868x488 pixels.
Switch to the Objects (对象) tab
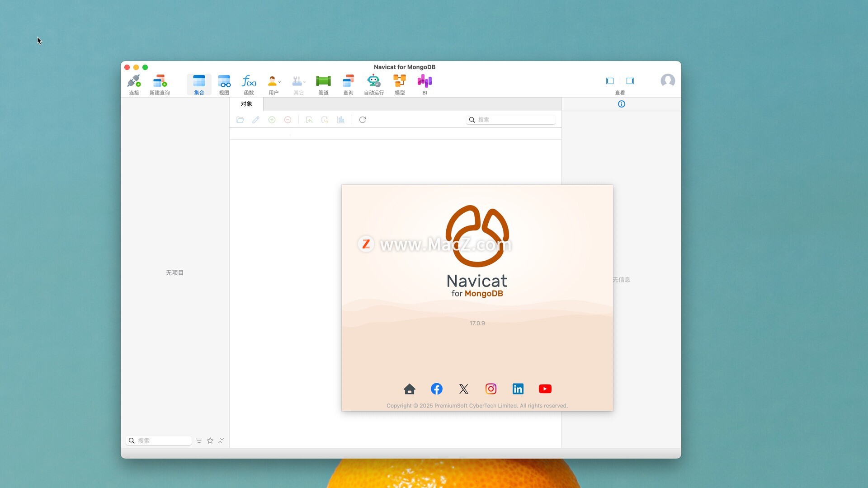[x=246, y=104]
